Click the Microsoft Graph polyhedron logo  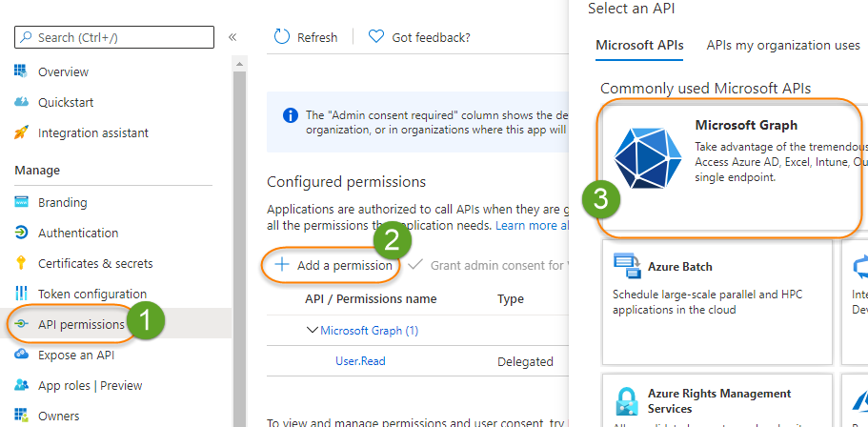pyautogui.click(x=648, y=158)
